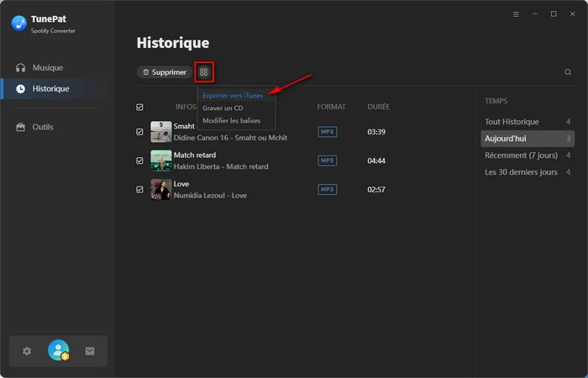Screen dimensions: 588x378
Task: Uncheck the Match retard track checkbox
Action: click(x=139, y=160)
